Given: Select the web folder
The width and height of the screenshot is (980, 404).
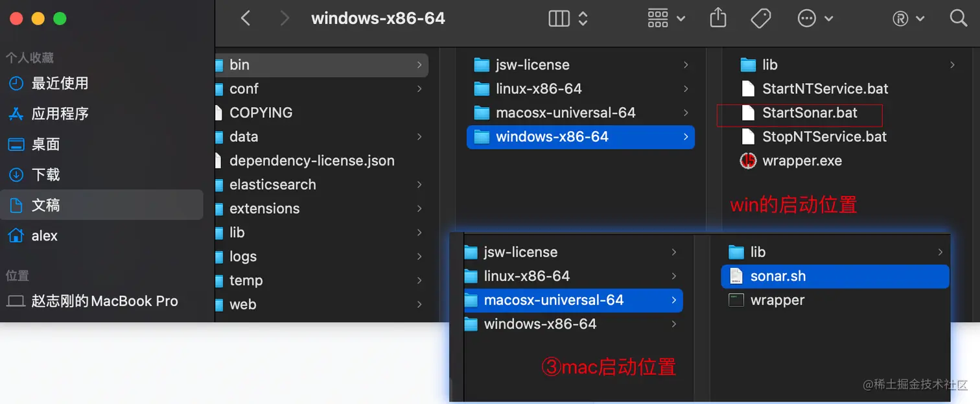Looking at the screenshot, I should point(321,305).
